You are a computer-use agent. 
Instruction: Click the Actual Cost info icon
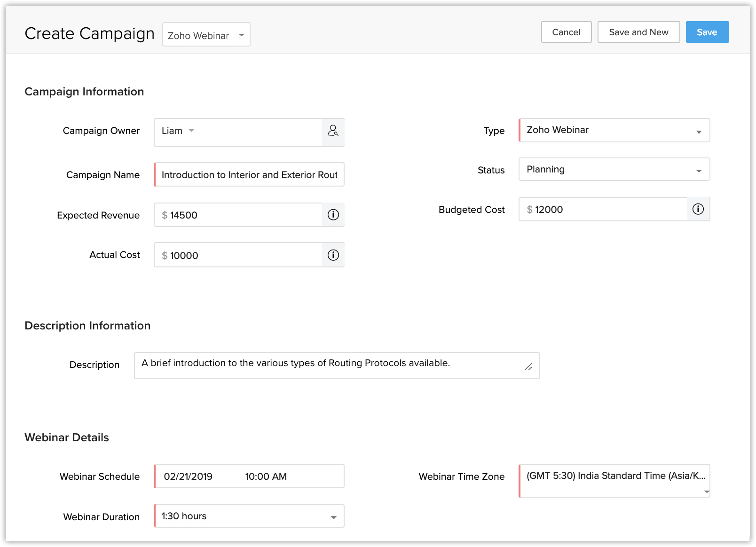point(333,255)
